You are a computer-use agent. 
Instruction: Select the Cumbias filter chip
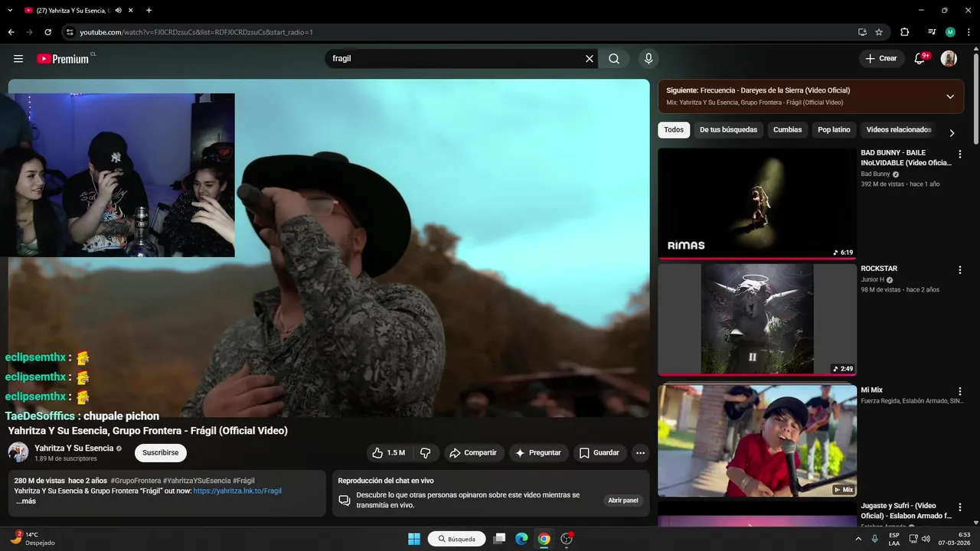787,130
